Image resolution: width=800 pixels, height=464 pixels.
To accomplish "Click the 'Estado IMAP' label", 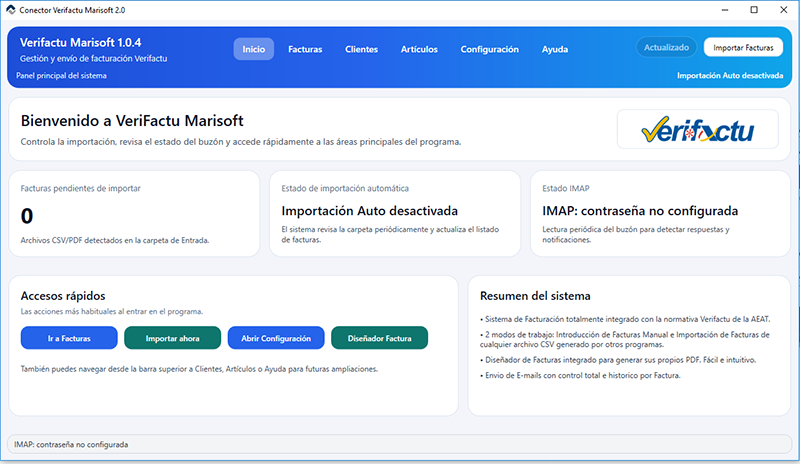I will (566, 188).
